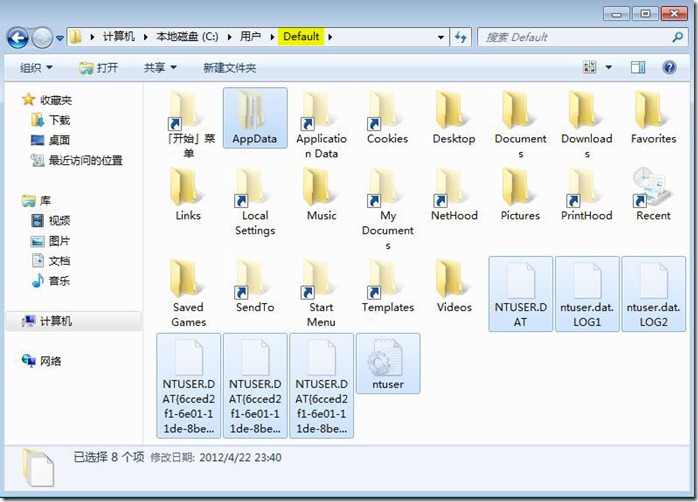Image resolution: width=698 pixels, height=502 pixels.
Task: Select the PrintHood shortcut folder
Action: (587, 195)
